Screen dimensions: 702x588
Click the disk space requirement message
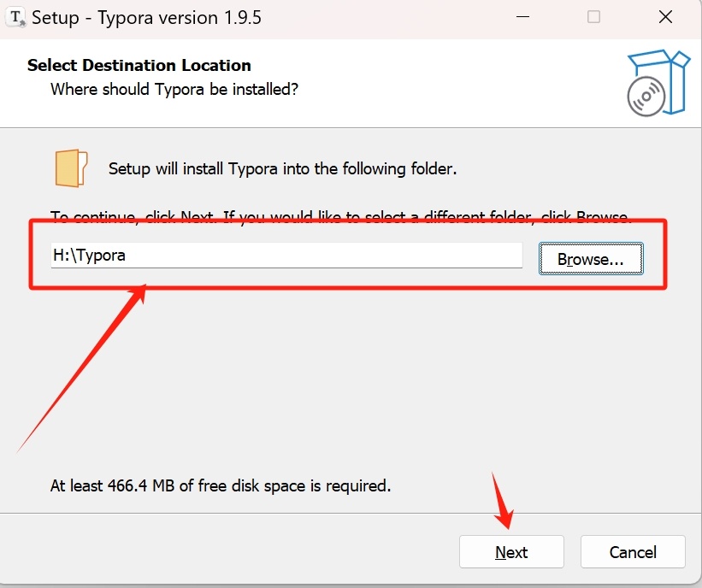click(219, 485)
